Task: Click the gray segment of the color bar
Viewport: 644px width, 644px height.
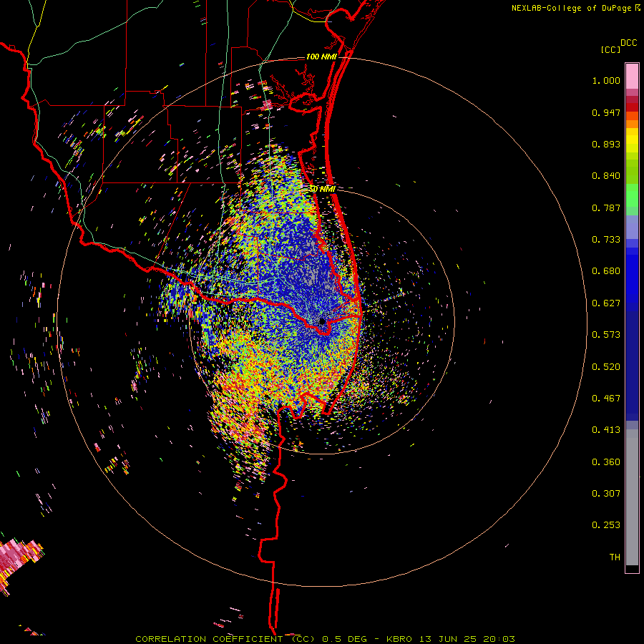Action: 632,497
